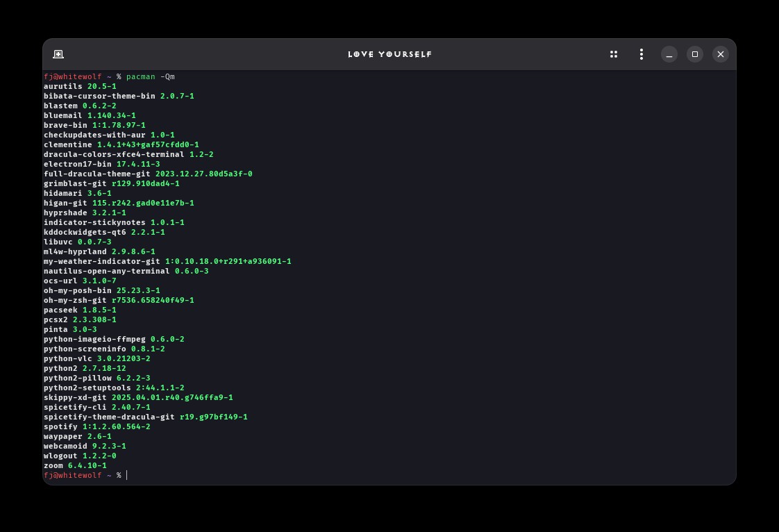Select the hyprshade 3.2.1-1 line
Image resolution: width=779 pixels, height=532 pixels.
(85, 213)
